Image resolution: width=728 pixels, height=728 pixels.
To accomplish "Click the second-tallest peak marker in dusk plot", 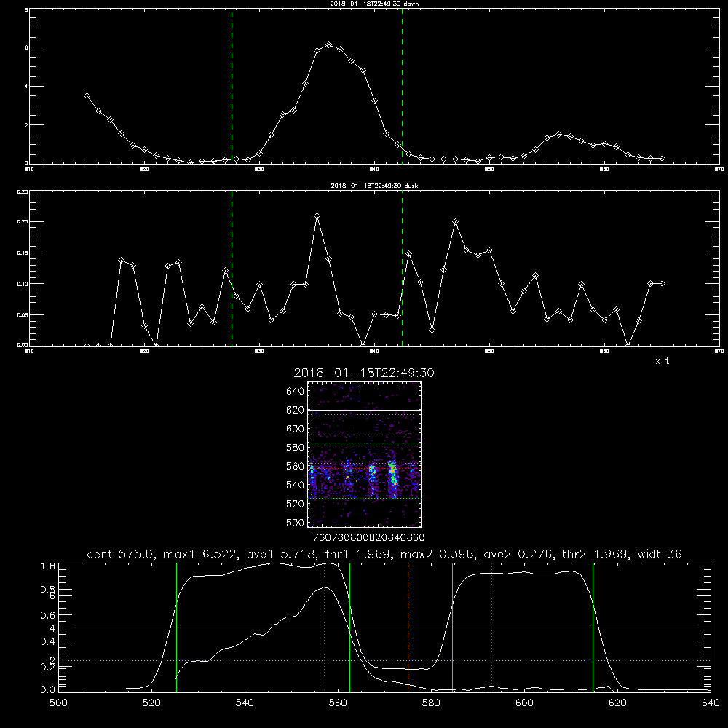I will (x=456, y=222).
